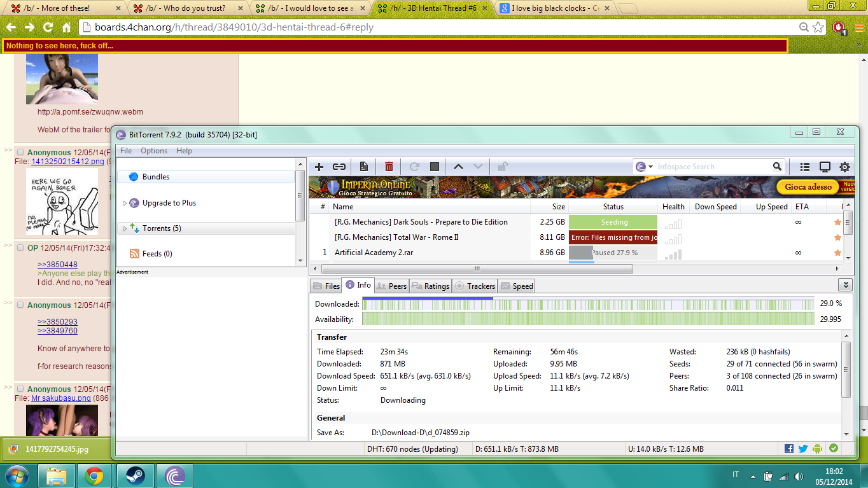
Task: Switch to the Files tab
Action: pyautogui.click(x=326, y=286)
